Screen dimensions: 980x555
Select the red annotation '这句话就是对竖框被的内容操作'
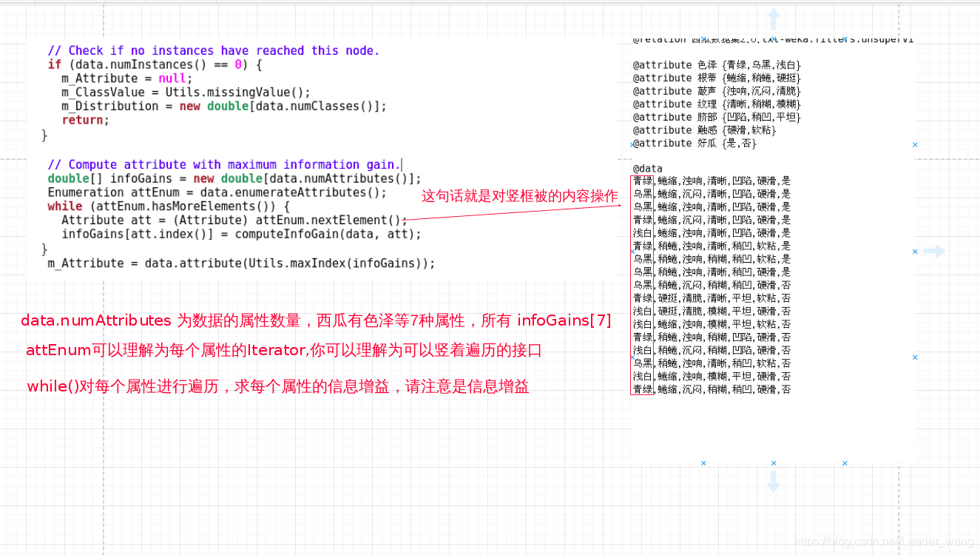(519, 196)
